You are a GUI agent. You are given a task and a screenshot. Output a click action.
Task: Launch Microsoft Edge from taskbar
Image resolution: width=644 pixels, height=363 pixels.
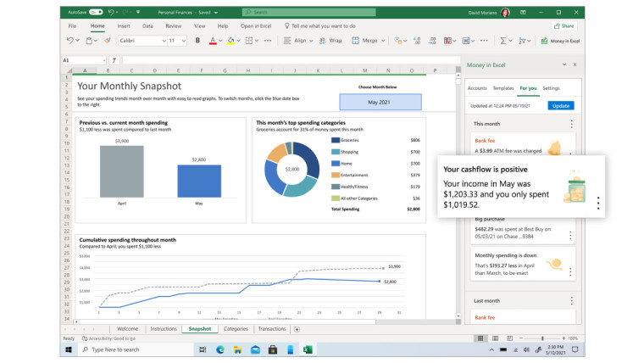pos(220,349)
